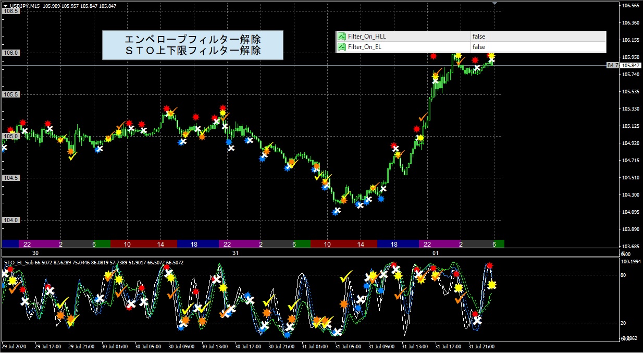Click the Filter_On_EL indicator parameter icon

tap(342, 47)
